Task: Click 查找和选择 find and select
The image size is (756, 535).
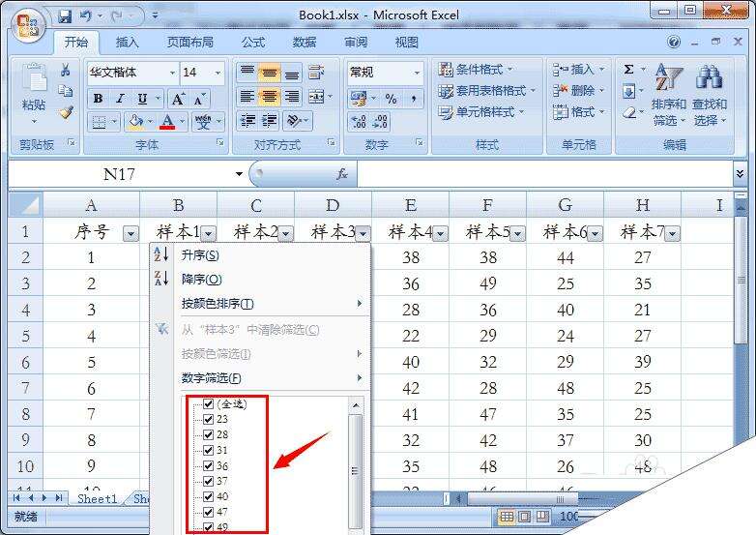Action: (x=710, y=96)
